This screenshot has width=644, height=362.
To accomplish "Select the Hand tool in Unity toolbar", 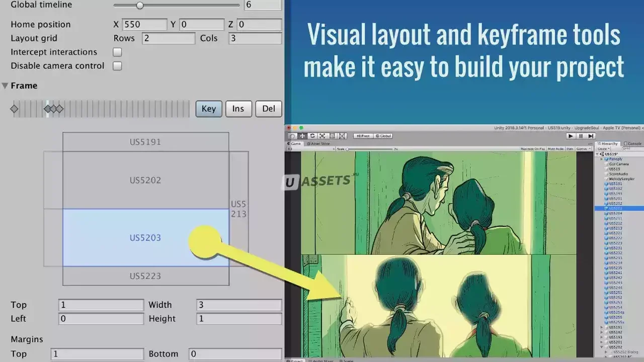I will pos(292,136).
